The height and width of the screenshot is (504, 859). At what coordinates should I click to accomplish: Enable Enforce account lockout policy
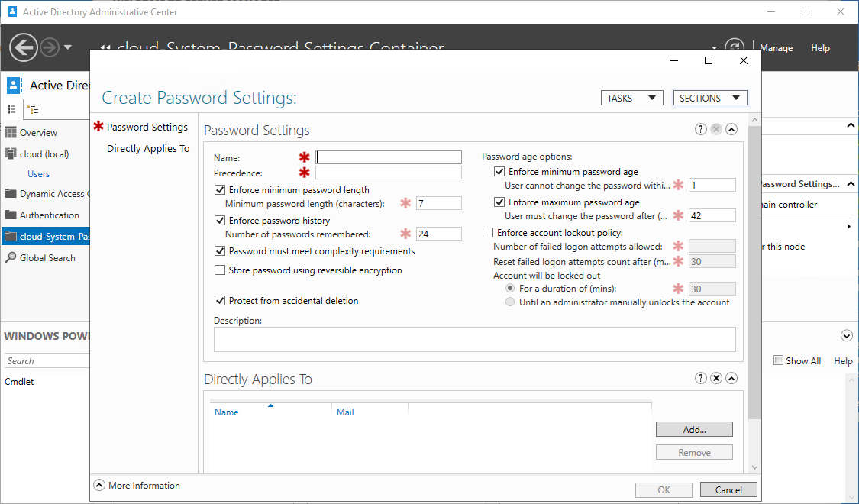488,233
